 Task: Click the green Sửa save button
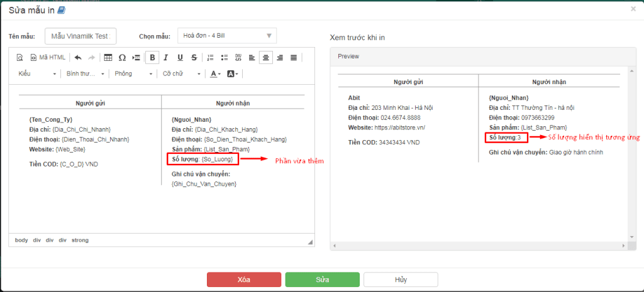(x=323, y=279)
